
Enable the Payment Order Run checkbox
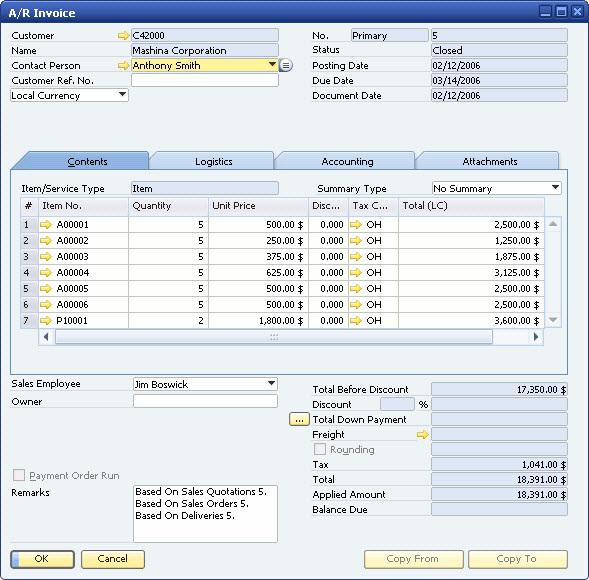pyautogui.click(x=19, y=475)
